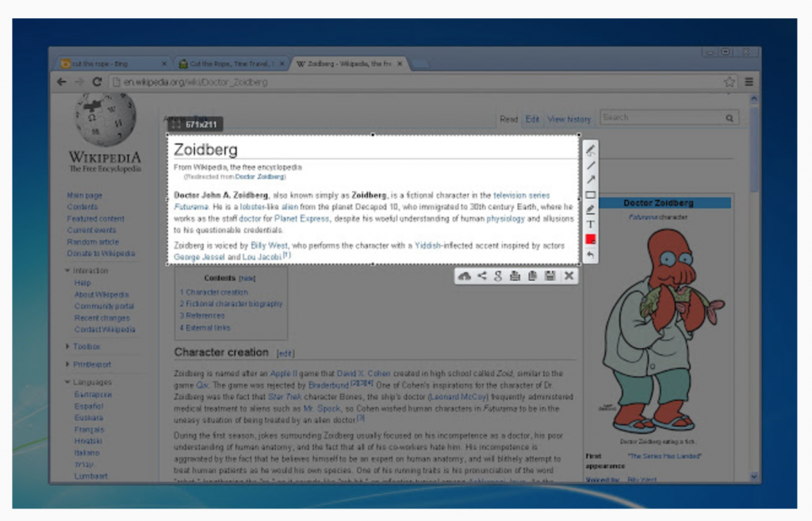Viewport: 812px width, 521px height.
Task: Print the captured screenshot
Action: (x=515, y=276)
